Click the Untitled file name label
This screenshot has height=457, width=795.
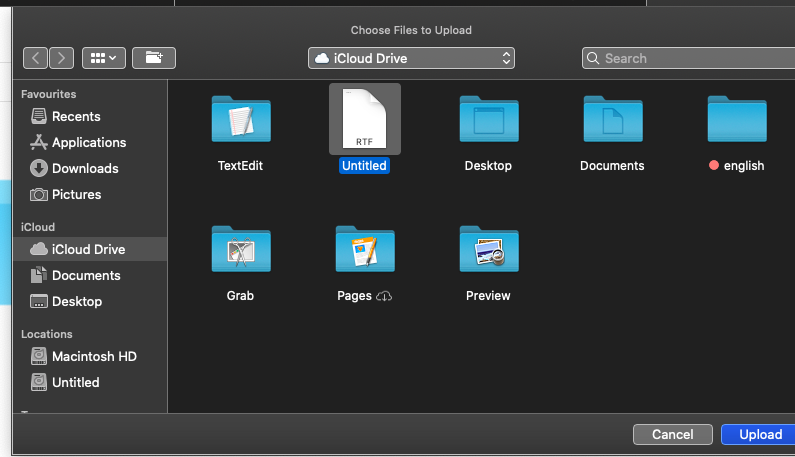tap(364, 165)
